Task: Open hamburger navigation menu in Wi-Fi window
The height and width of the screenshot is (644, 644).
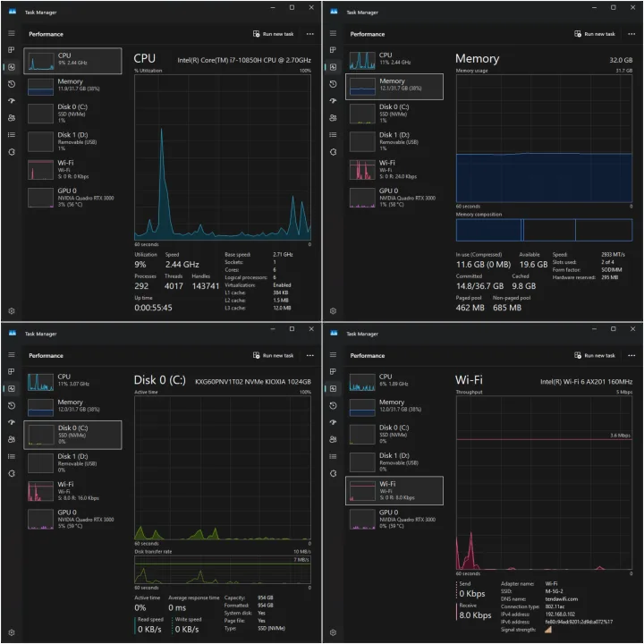Action: [x=333, y=355]
